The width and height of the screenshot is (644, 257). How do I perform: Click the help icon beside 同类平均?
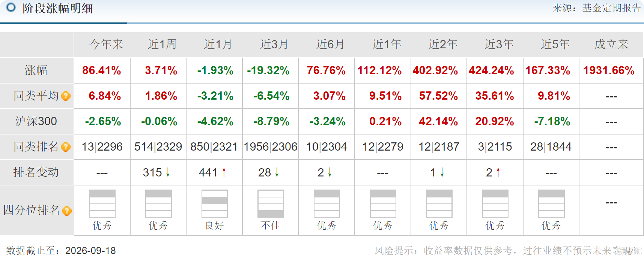tap(66, 96)
